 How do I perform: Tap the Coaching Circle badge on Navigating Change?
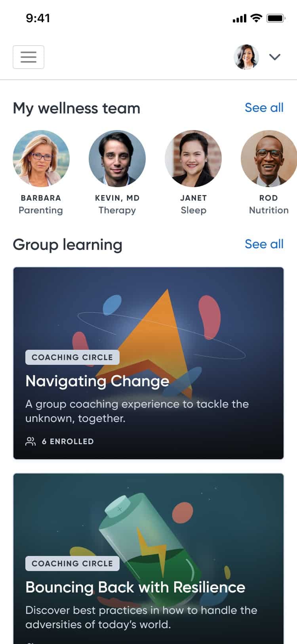point(72,357)
